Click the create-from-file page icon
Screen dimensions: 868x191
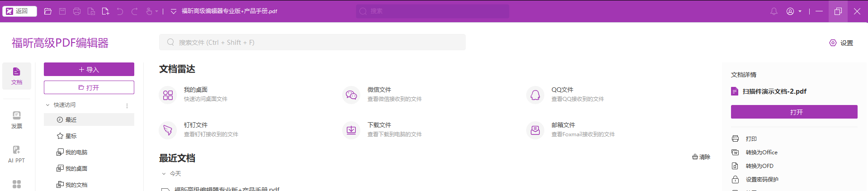(x=91, y=11)
